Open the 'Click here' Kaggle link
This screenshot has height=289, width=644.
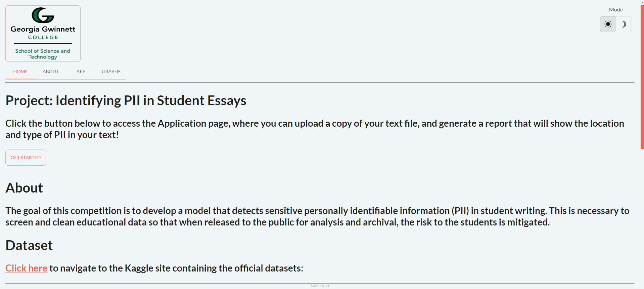tap(26, 268)
